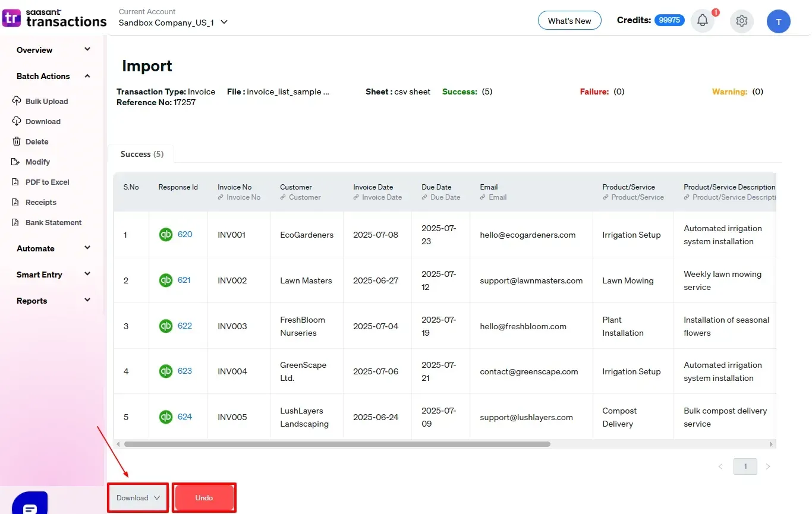Click the Bulk Upload cloud icon

point(17,101)
